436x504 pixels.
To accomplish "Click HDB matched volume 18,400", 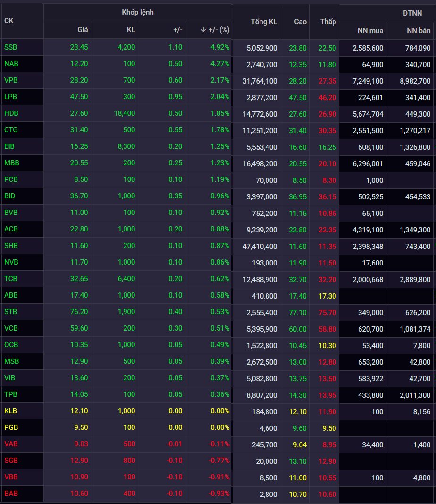I will click(x=125, y=113).
